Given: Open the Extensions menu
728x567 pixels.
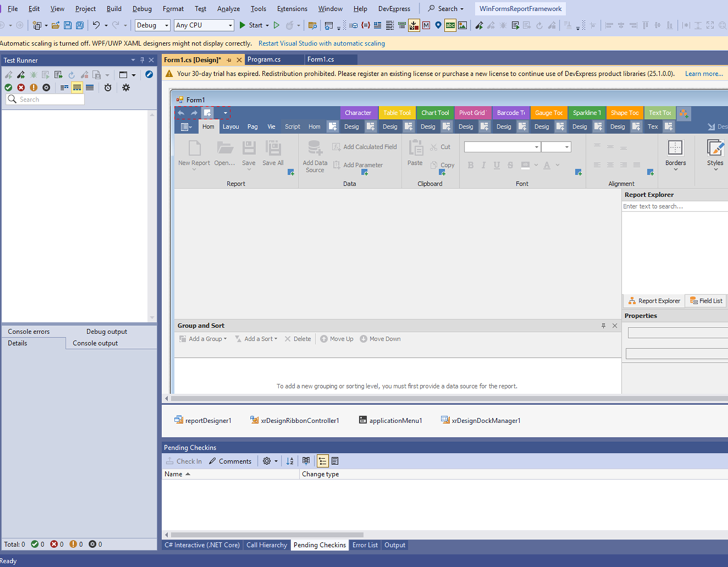Looking at the screenshot, I should (x=292, y=8).
